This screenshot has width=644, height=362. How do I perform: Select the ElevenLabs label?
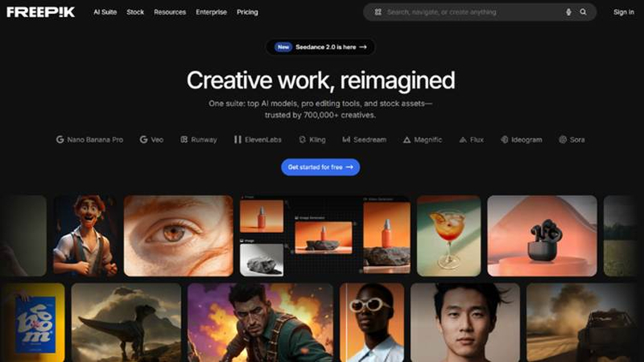[x=263, y=139]
